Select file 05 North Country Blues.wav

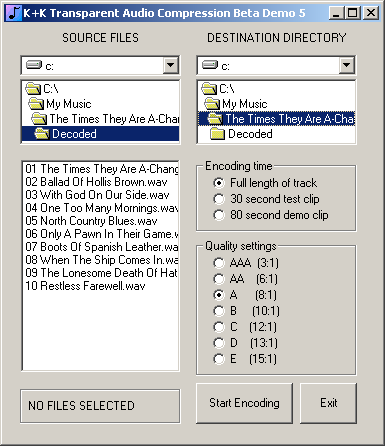click(x=101, y=221)
